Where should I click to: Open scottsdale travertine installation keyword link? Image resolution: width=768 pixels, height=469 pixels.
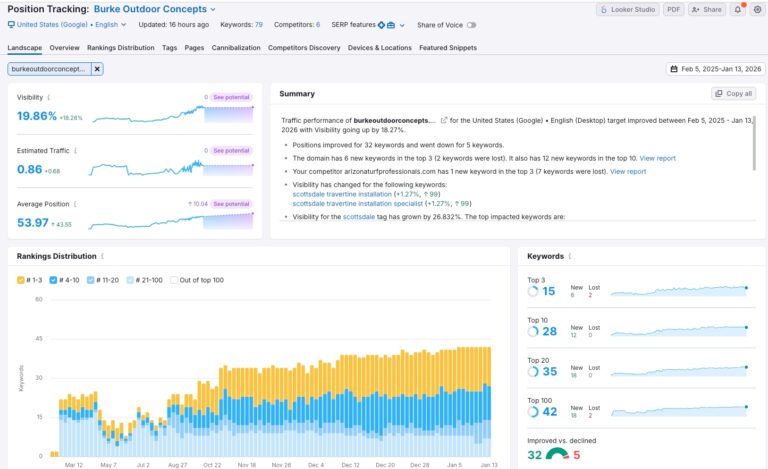point(342,194)
